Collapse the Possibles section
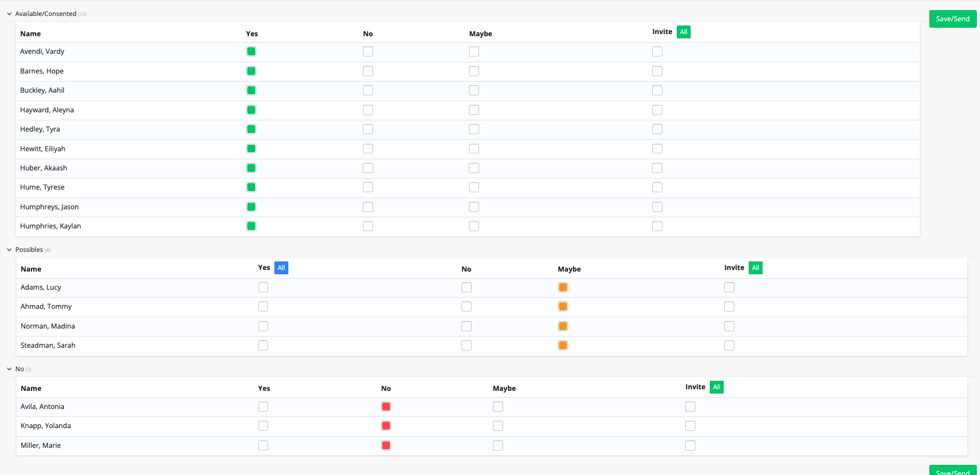The height and width of the screenshot is (475, 980). pyautogui.click(x=9, y=250)
